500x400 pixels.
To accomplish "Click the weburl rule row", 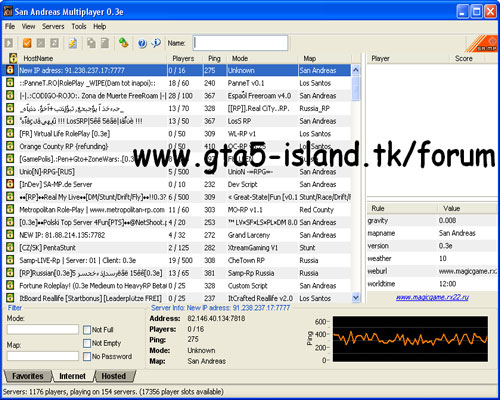I will click(432, 271).
